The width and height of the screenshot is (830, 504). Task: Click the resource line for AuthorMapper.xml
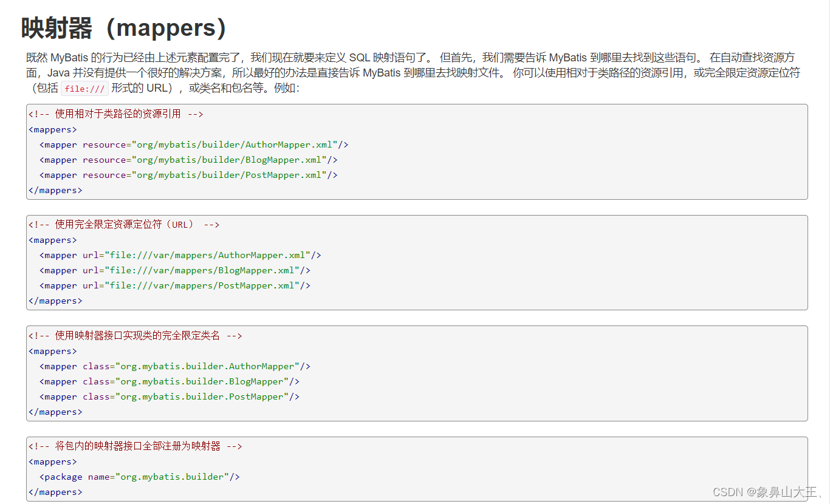point(194,145)
